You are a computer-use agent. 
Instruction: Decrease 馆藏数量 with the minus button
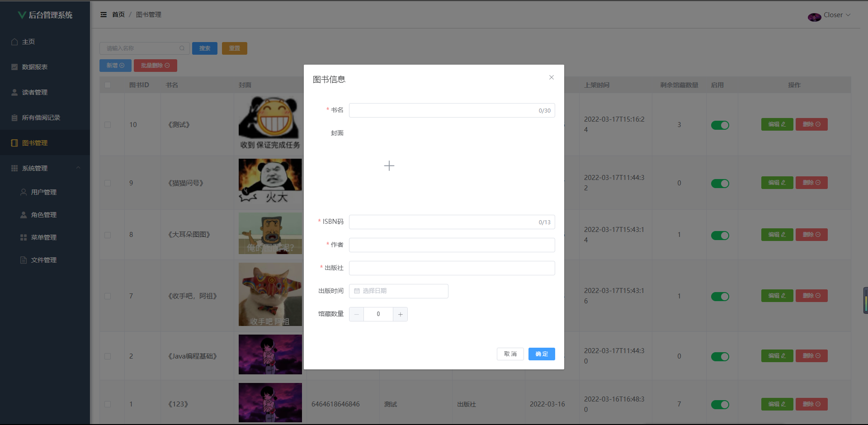point(356,314)
